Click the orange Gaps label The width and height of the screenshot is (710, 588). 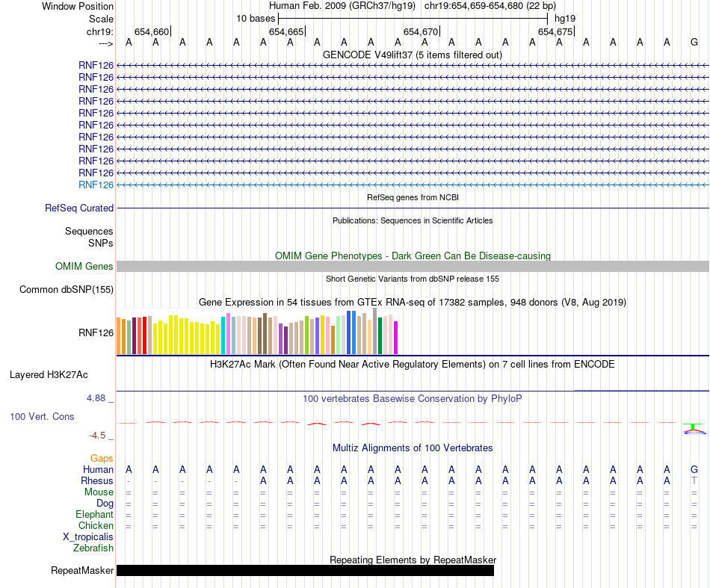click(x=102, y=459)
